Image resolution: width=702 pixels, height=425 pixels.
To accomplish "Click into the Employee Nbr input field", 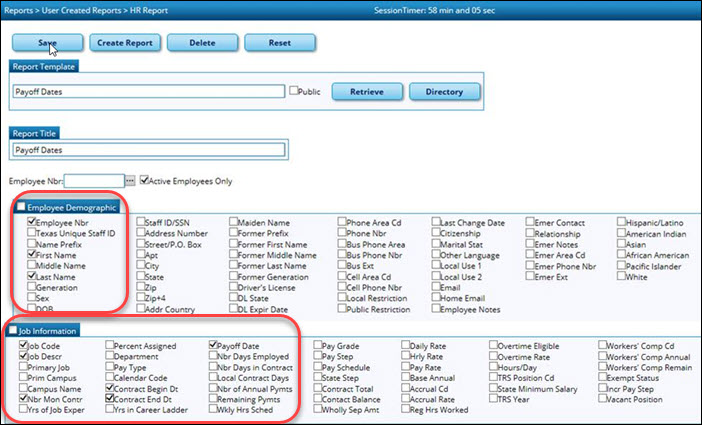I will pyautogui.click(x=94, y=181).
